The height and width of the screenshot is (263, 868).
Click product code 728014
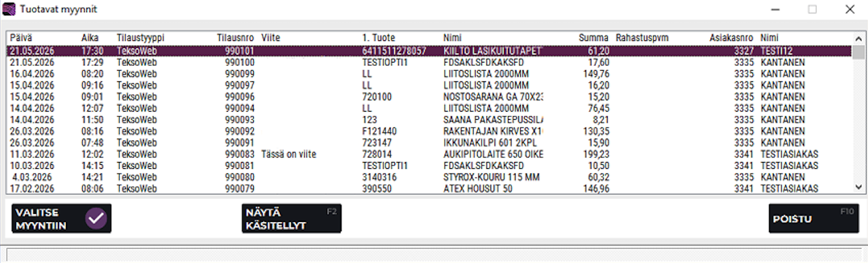(x=377, y=154)
